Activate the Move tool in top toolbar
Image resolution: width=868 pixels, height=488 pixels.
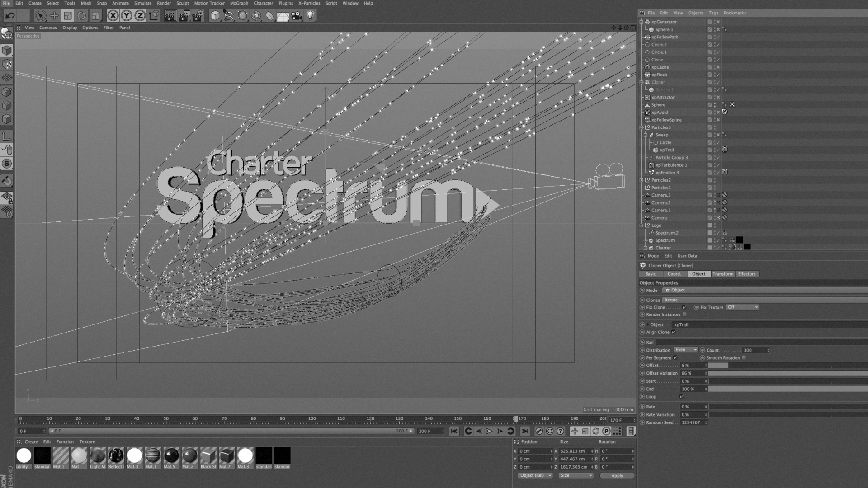pos(54,16)
